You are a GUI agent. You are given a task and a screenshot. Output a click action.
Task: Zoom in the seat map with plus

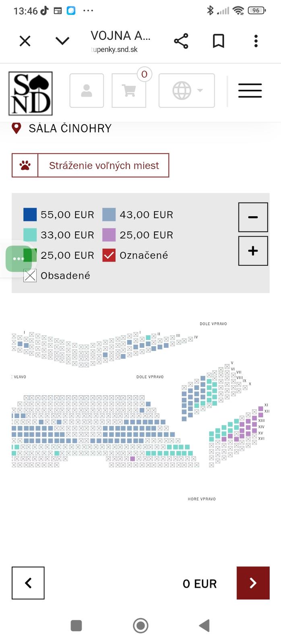253,251
